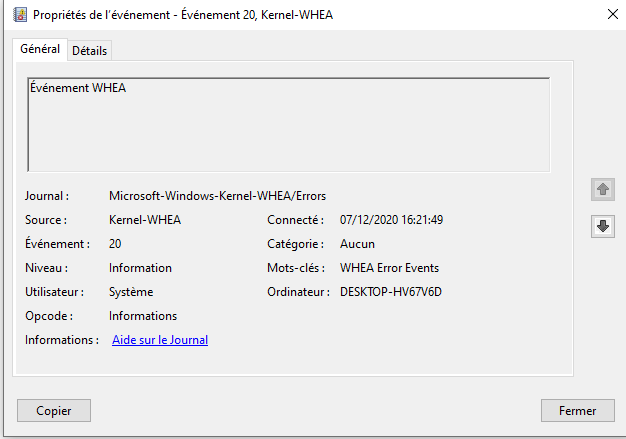Select the Niveau value Information
This screenshot has height=439, width=626.
click(140, 268)
